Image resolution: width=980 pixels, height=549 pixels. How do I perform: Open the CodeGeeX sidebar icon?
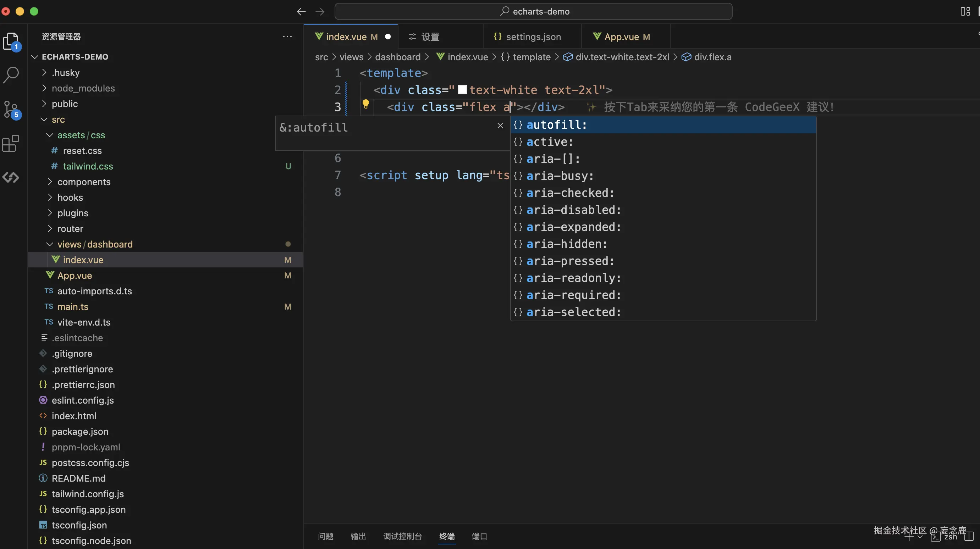pos(11,177)
